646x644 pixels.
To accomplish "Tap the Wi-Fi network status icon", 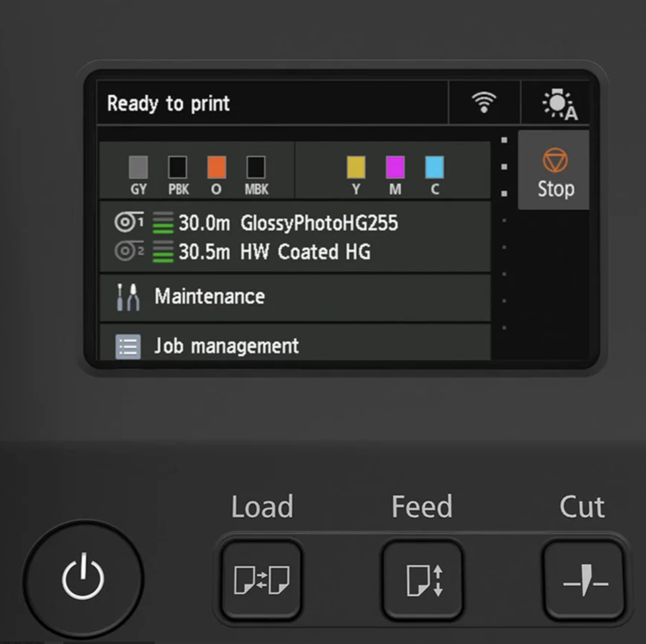I will [484, 102].
